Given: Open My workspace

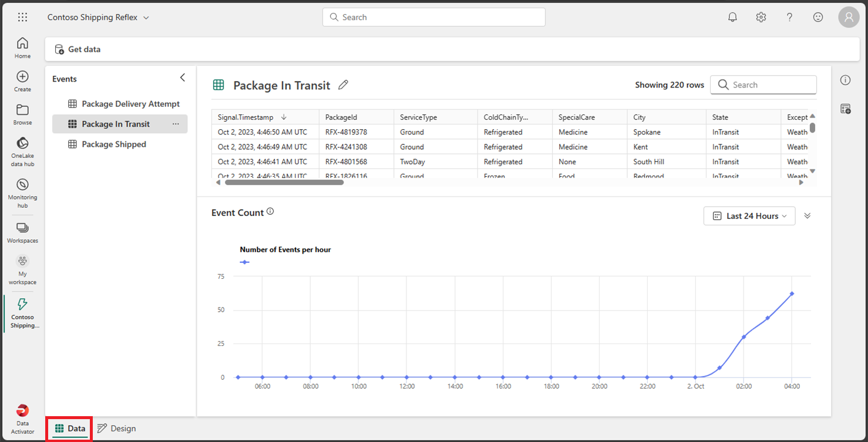Looking at the screenshot, I should click(x=22, y=269).
